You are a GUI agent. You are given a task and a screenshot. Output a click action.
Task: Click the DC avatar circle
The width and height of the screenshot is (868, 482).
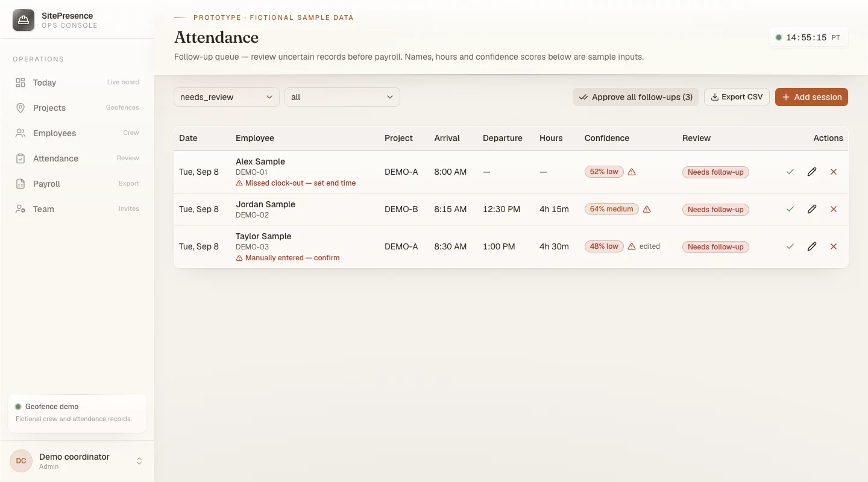click(x=21, y=461)
